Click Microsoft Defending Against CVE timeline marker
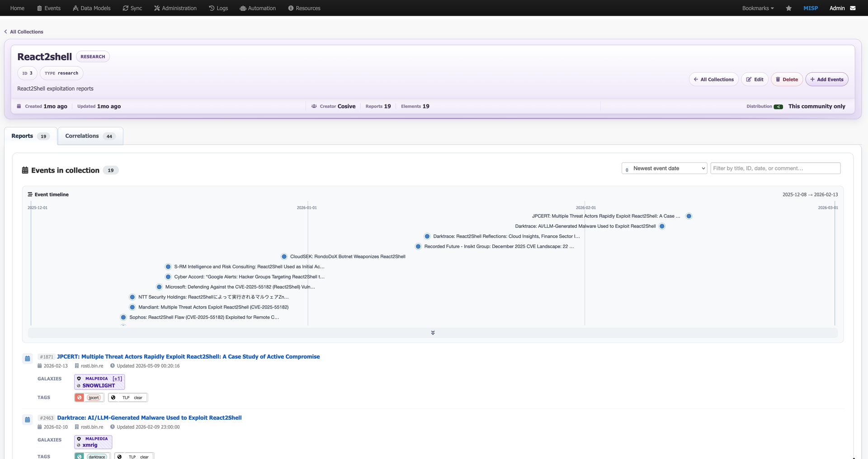Screen dimensions: 868x459 pyautogui.click(x=159, y=287)
